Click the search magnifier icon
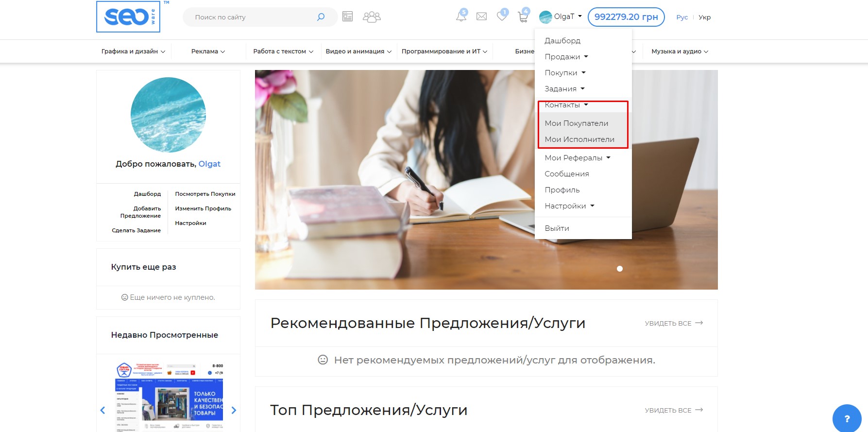Screen dimensions: 868x432 [x=321, y=17]
